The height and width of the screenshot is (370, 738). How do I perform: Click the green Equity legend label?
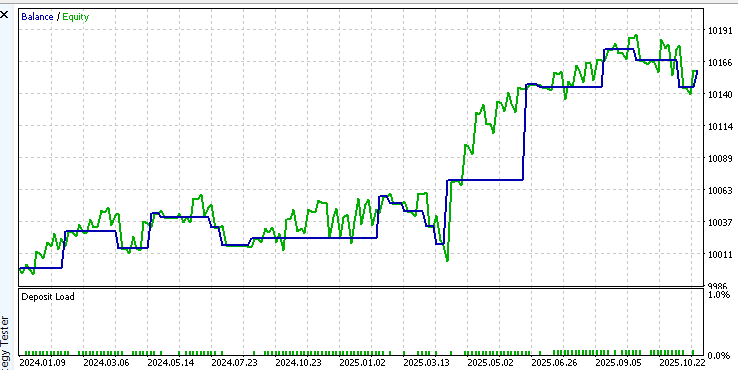[x=75, y=17]
